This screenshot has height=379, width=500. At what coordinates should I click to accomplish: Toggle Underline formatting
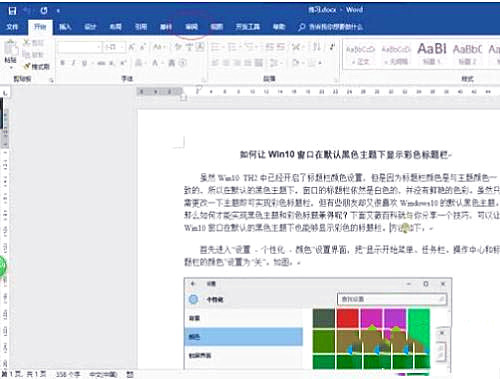tap(84, 63)
